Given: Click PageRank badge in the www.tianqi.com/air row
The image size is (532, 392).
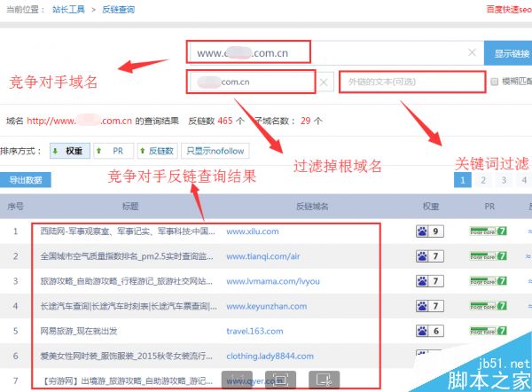Looking at the screenshot, I should tap(489, 256).
